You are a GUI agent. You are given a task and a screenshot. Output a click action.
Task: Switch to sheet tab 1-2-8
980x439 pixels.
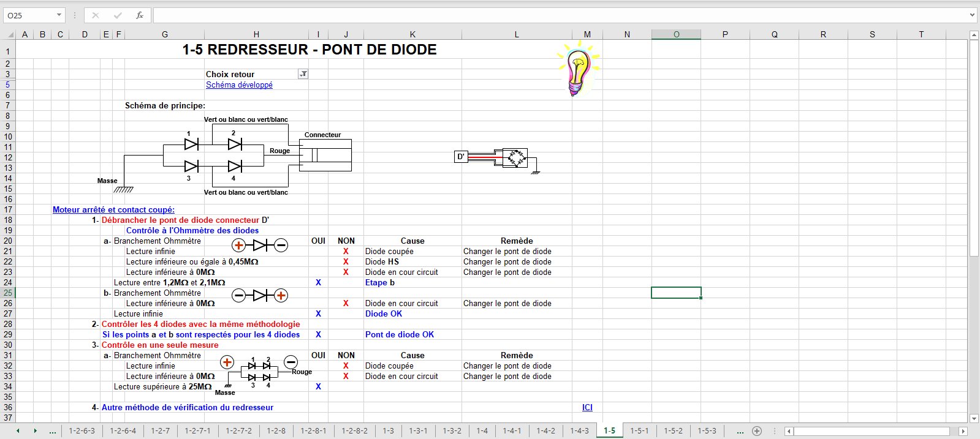point(276,431)
